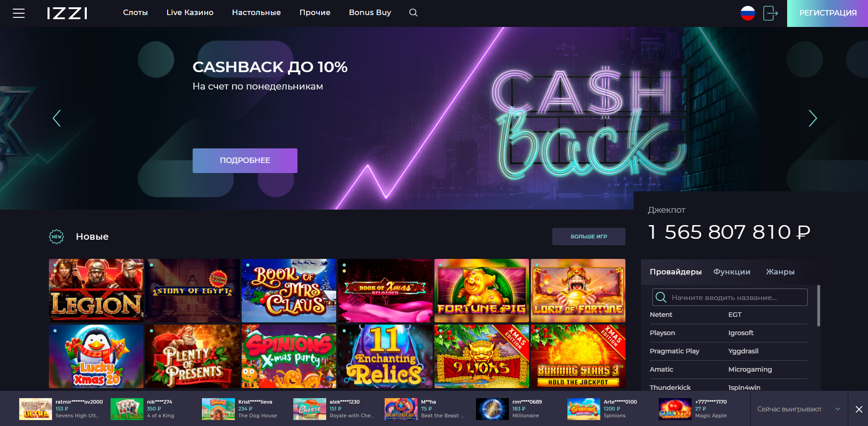Image resolution: width=868 pixels, height=426 pixels.
Task: Click the РЕГИСТРАЦИЯ button
Action: (x=827, y=13)
